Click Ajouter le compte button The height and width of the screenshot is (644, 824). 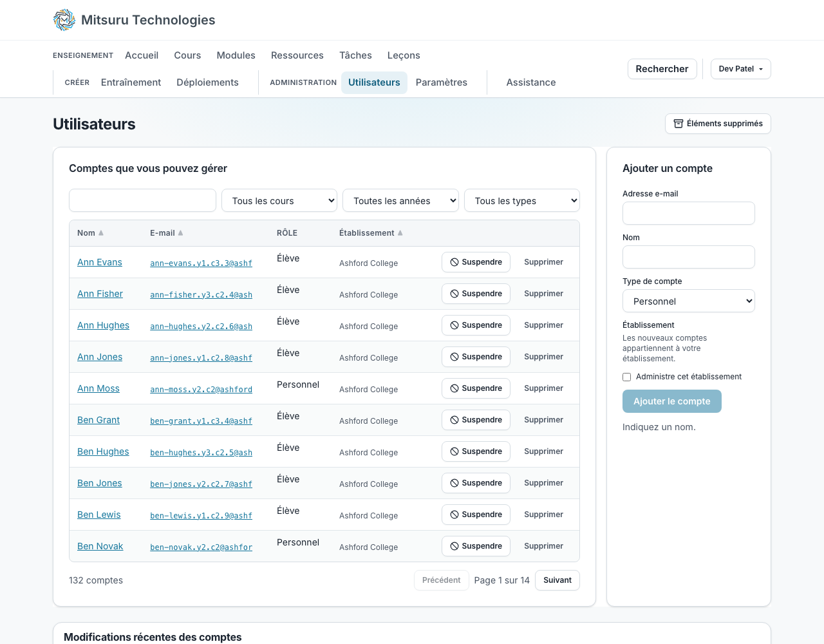tap(671, 401)
